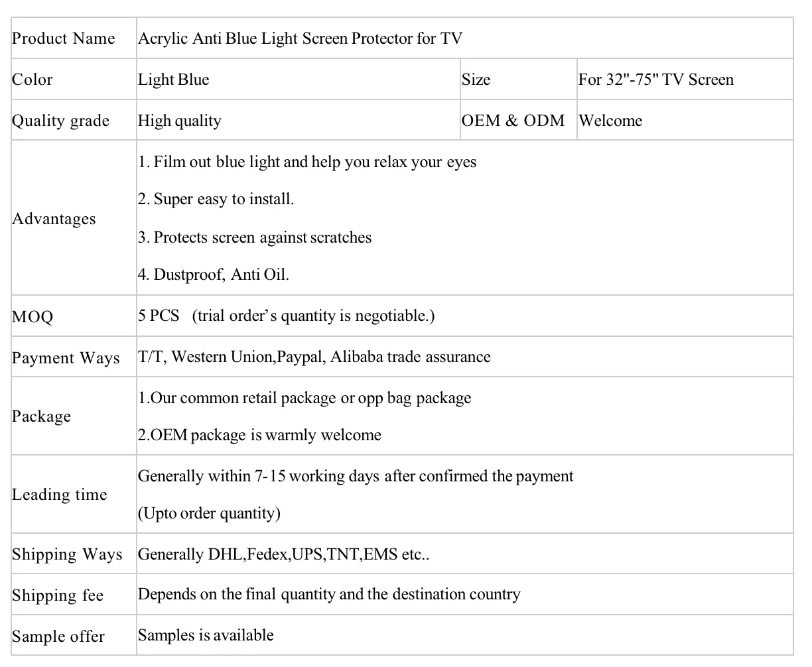This screenshot has width=812, height=667.
Task: Select the Film out blue light line
Action: coord(307,162)
